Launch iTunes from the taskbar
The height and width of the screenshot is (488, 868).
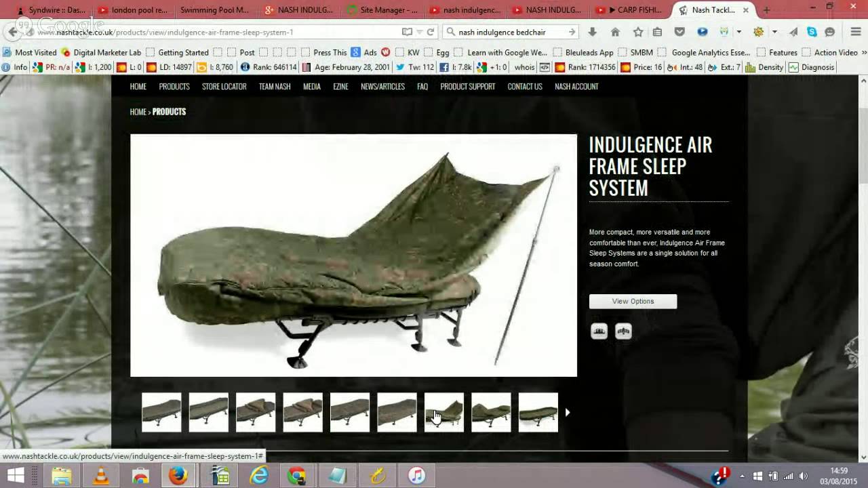(x=416, y=476)
